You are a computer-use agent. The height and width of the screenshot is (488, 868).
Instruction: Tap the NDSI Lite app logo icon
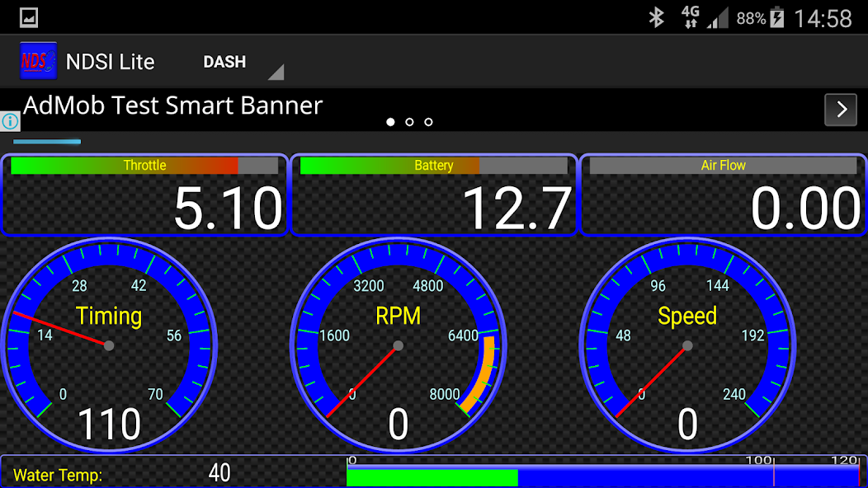(x=38, y=61)
